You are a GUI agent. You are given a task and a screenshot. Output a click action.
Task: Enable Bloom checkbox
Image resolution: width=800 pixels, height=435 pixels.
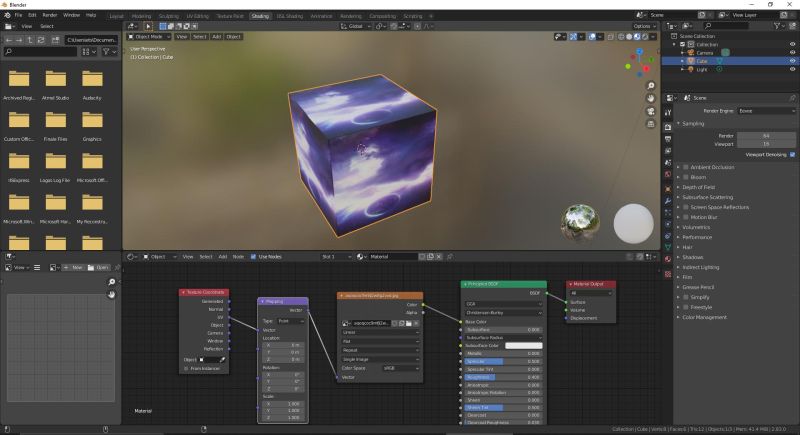[x=686, y=177]
